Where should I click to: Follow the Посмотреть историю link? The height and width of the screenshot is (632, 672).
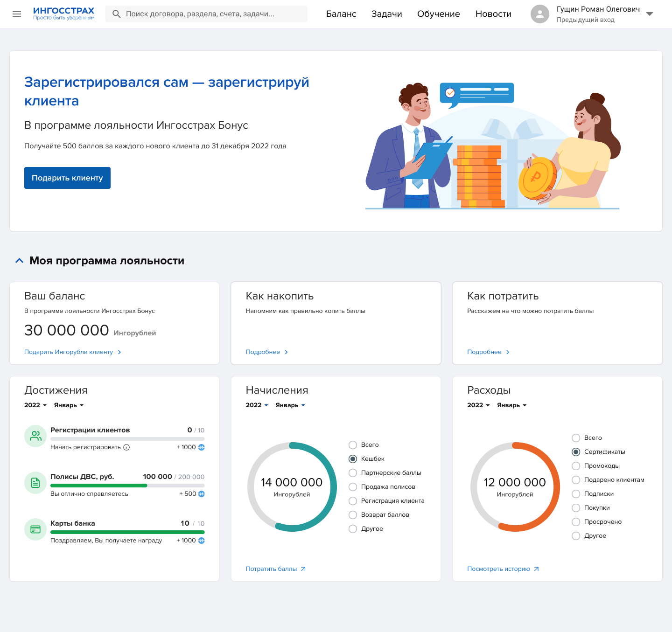pyautogui.click(x=498, y=569)
